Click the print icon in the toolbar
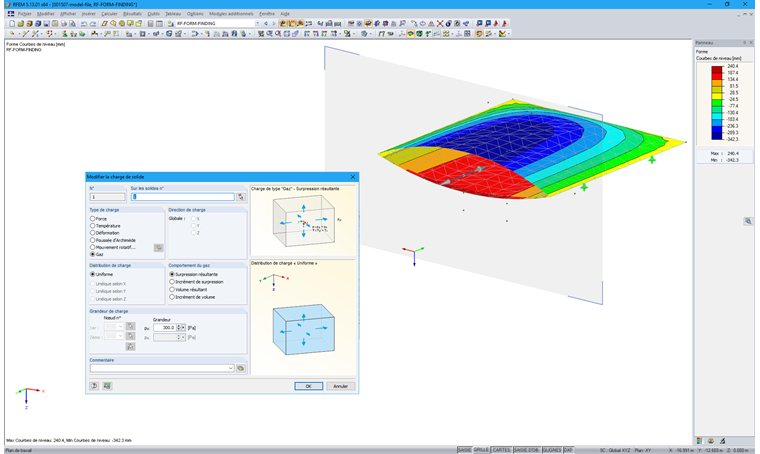This screenshot has height=454, width=760. pyautogui.click(x=63, y=23)
